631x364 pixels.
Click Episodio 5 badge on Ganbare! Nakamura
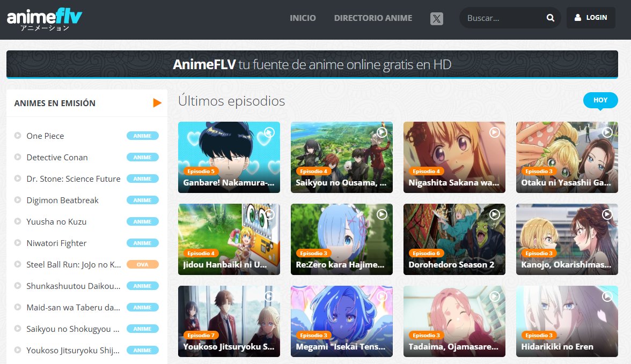click(x=201, y=171)
